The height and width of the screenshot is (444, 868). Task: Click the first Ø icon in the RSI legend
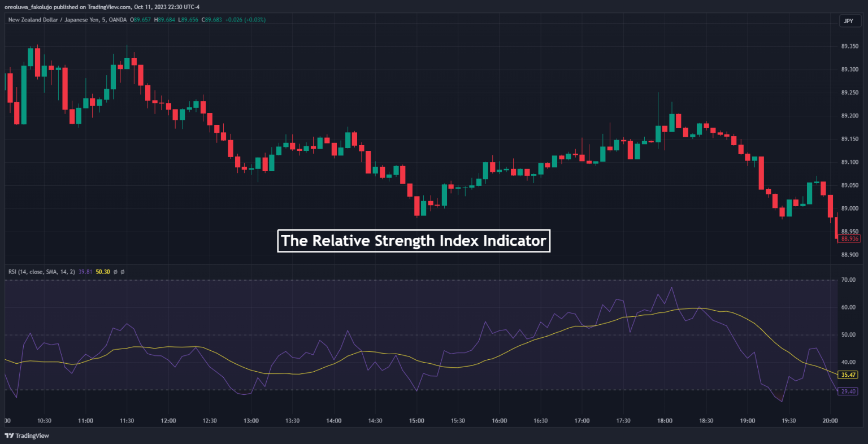[115, 272]
